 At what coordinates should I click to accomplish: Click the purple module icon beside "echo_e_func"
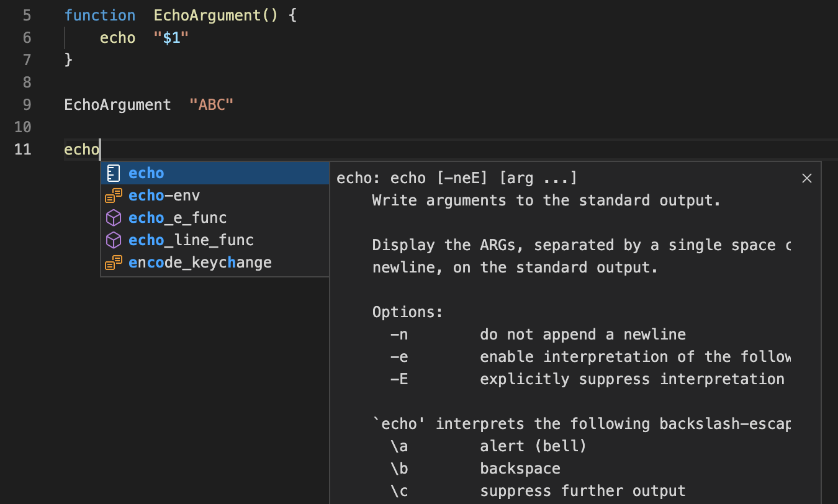pyautogui.click(x=113, y=217)
